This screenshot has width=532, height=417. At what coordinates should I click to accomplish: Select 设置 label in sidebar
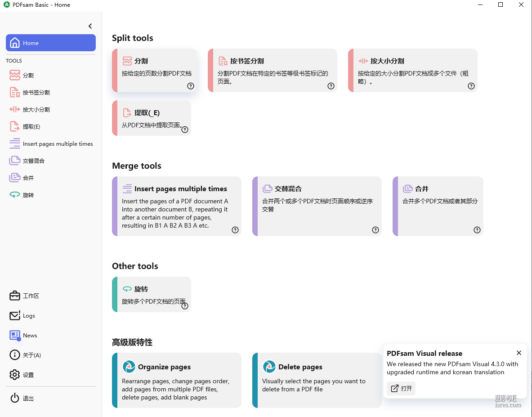28,375
